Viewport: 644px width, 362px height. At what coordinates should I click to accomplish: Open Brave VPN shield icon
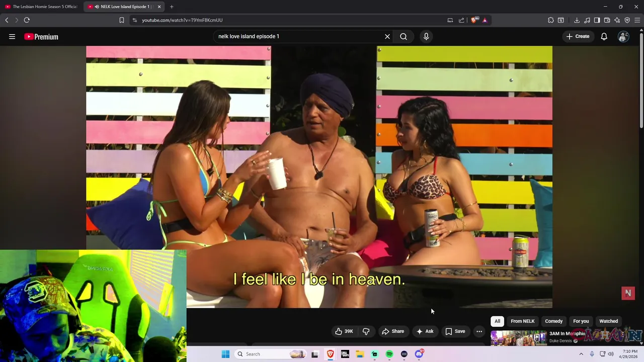tap(627, 20)
